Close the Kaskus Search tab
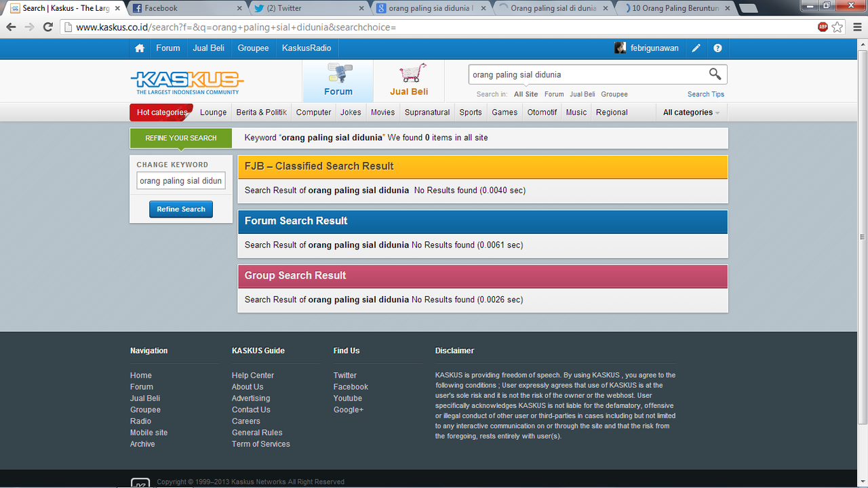The height and width of the screenshot is (488, 868). click(119, 8)
